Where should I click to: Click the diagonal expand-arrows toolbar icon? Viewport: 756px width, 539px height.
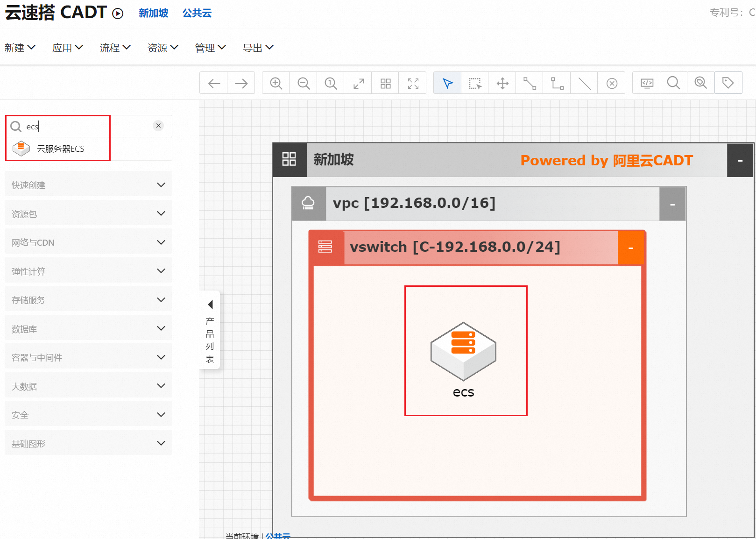point(358,83)
